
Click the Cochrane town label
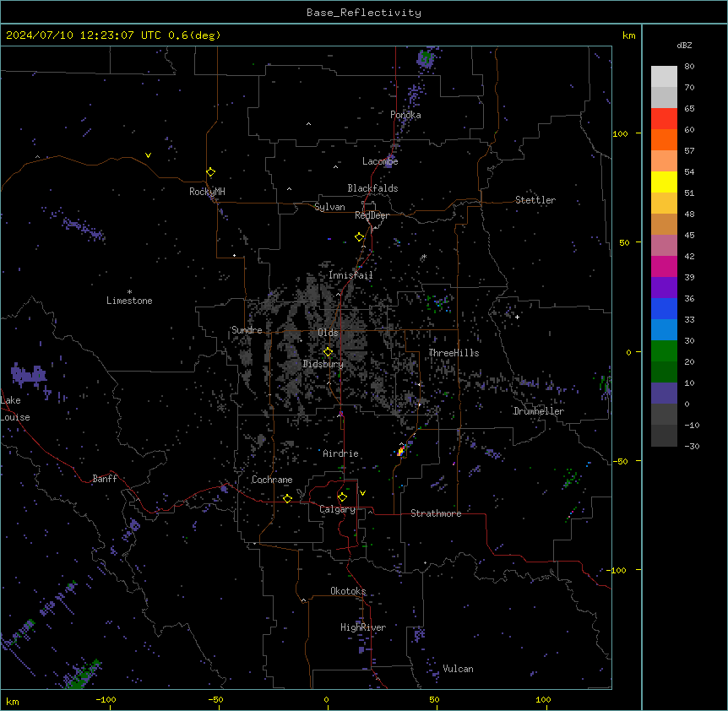click(x=272, y=480)
